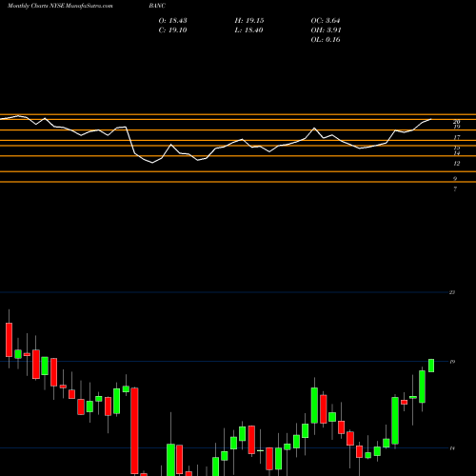Click the 'BANC' ticker symbol label
This screenshot has width=476, height=476.
coord(157,6)
